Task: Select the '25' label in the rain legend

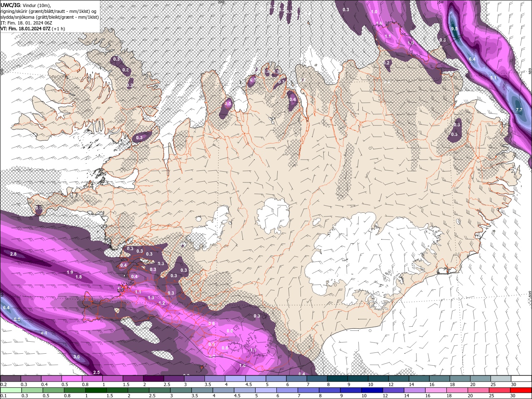Action: coord(491,396)
